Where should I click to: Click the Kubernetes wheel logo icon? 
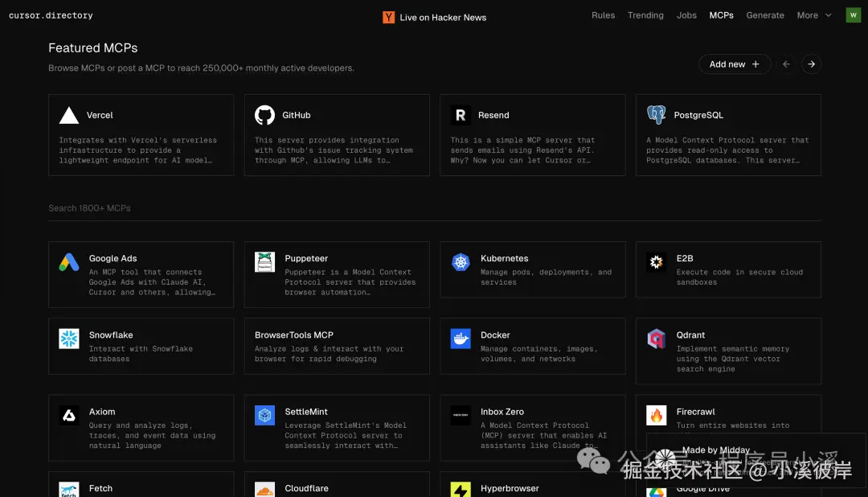[x=461, y=262]
